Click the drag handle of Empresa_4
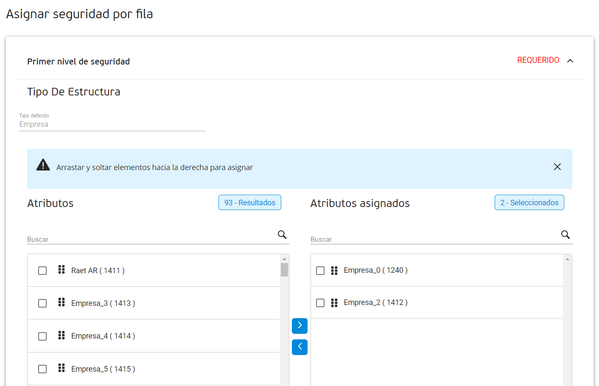 click(x=61, y=336)
